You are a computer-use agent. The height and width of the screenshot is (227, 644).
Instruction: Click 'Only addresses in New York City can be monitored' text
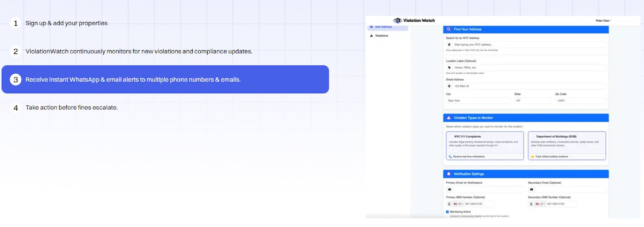pos(472,50)
